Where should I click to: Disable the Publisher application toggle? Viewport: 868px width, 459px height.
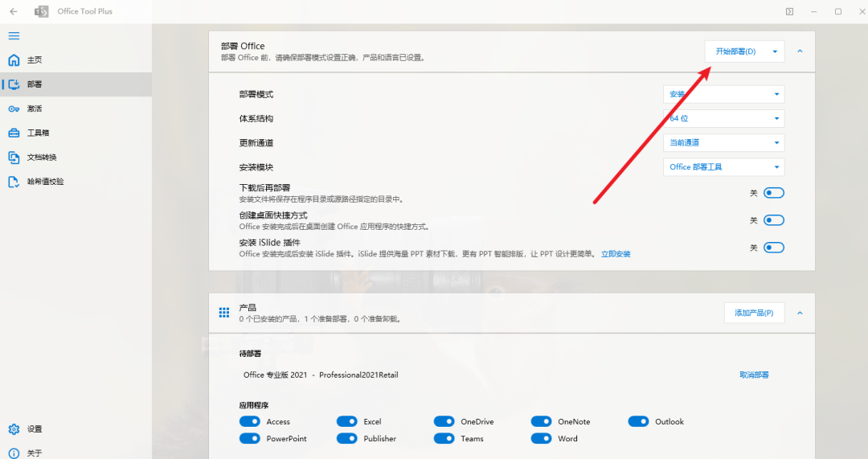[347, 439]
